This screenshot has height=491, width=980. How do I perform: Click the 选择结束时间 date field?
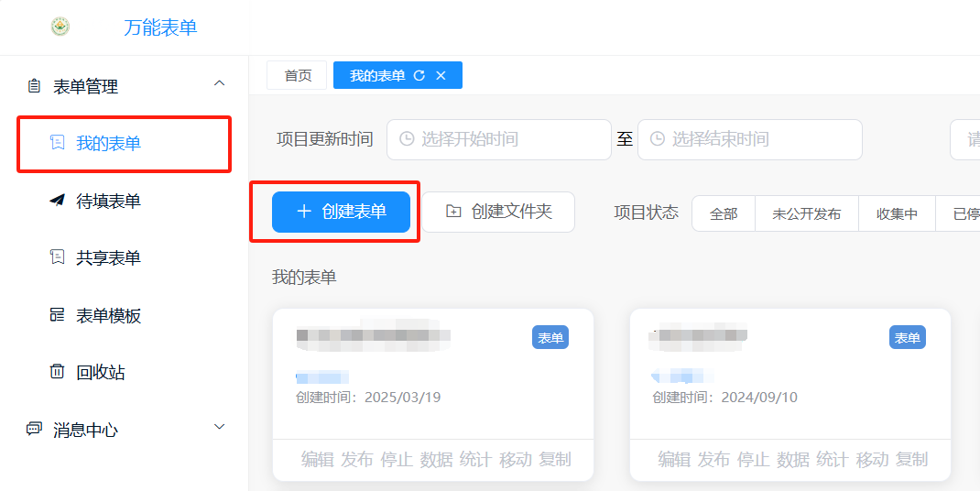click(749, 139)
